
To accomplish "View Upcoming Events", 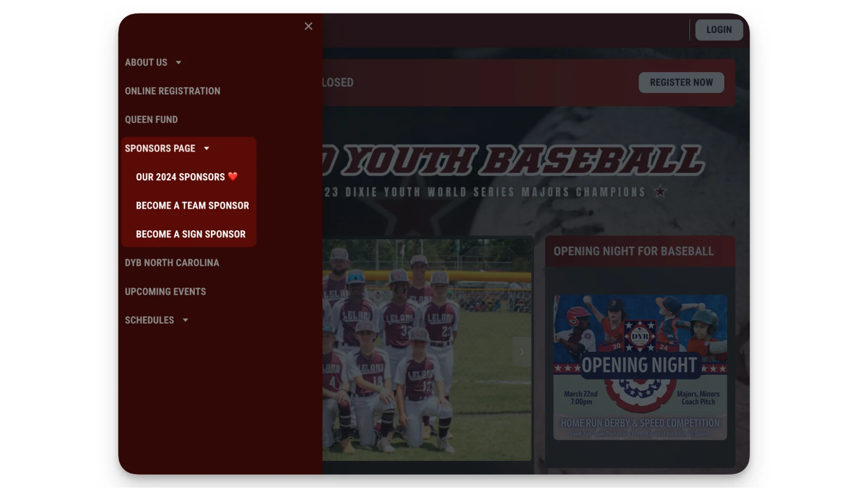I will [x=165, y=291].
